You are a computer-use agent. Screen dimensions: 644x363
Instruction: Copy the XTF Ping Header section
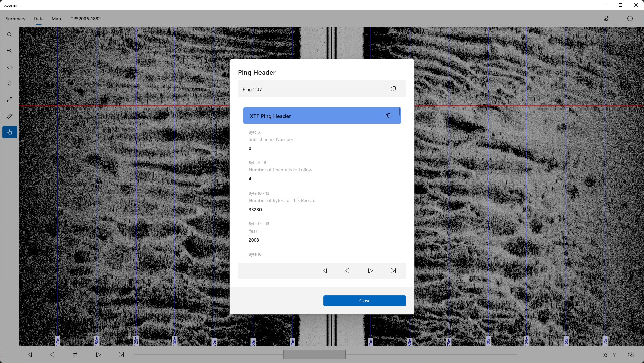pos(388,116)
